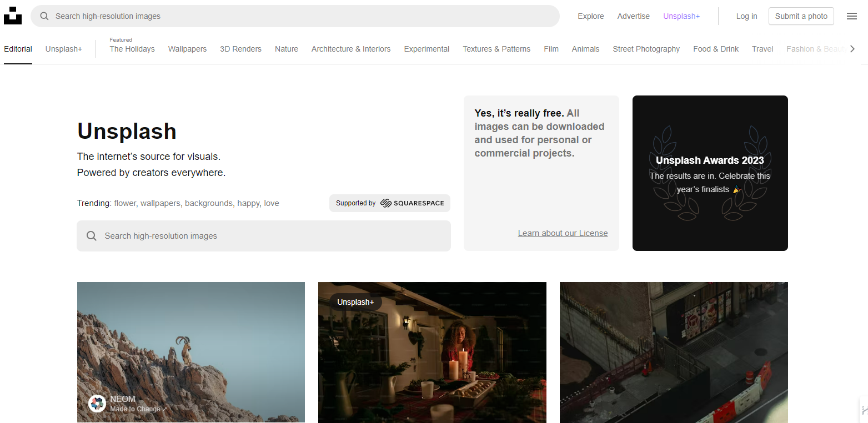
Task: Open the aerial street construction photo
Action: (x=674, y=352)
